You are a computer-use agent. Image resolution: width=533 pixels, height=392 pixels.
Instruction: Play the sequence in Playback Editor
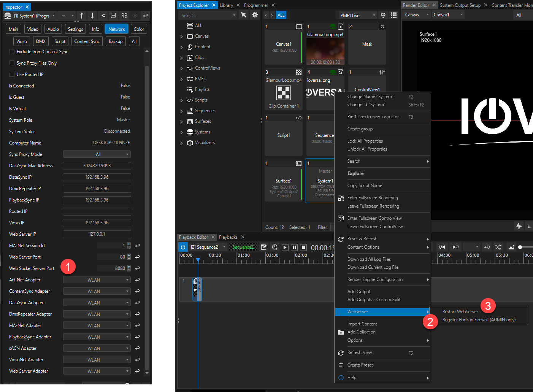(285, 247)
